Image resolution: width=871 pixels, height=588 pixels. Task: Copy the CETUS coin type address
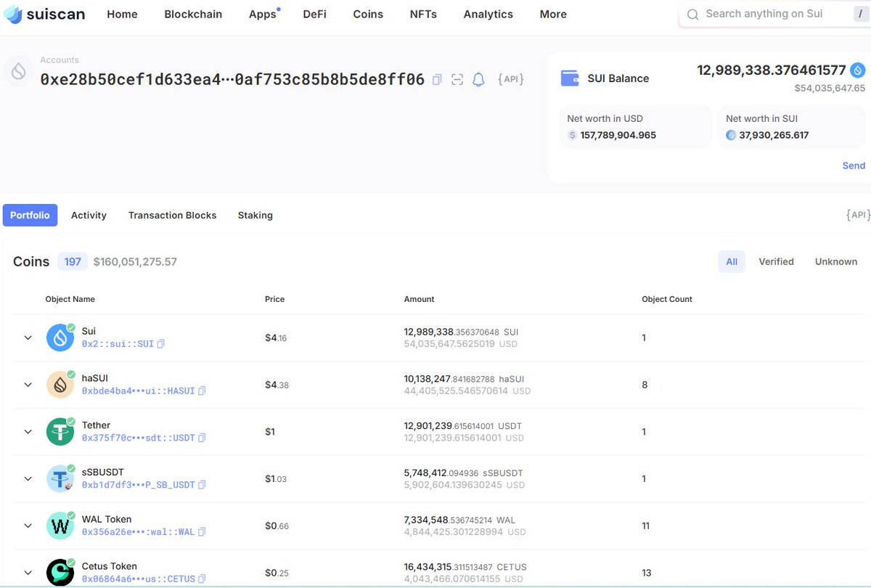coord(202,579)
